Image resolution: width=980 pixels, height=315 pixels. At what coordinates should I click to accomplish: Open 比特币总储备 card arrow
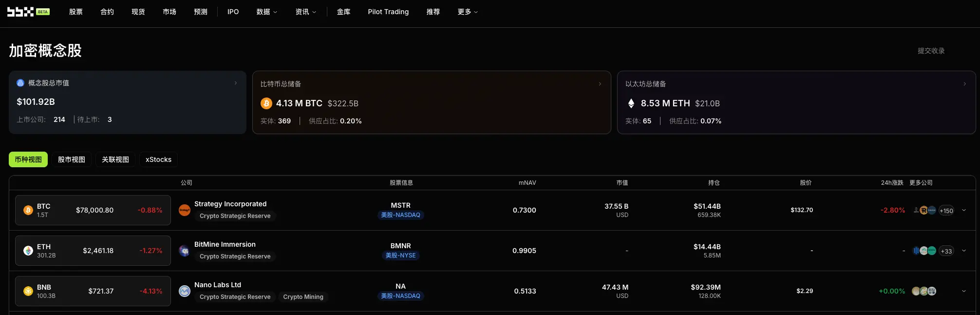[x=600, y=84]
